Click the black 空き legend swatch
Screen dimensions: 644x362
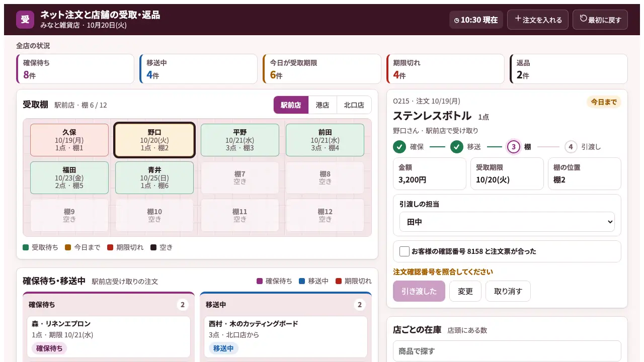click(x=153, y=247)
